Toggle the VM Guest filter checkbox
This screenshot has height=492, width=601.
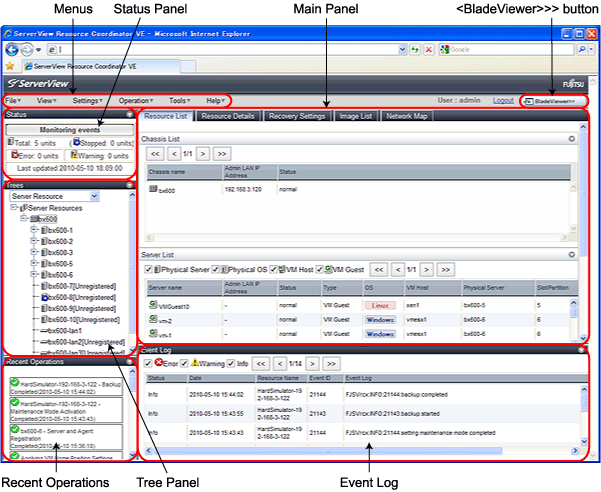pos(318,269)
